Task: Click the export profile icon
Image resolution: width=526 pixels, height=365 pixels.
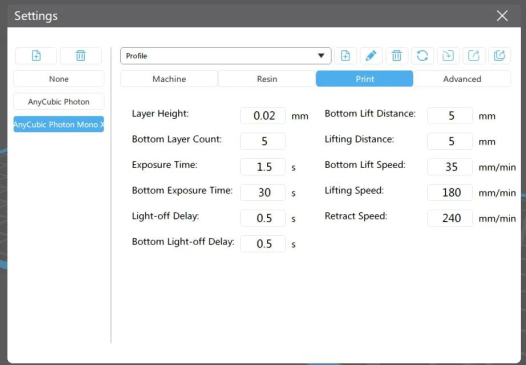Action: click(474, 55)
